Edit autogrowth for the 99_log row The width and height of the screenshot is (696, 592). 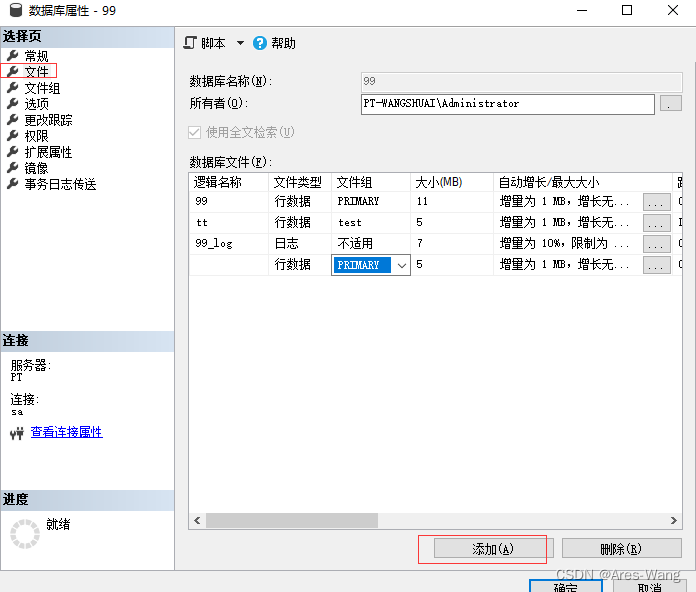pyautogui.click(x=656, y=244)
